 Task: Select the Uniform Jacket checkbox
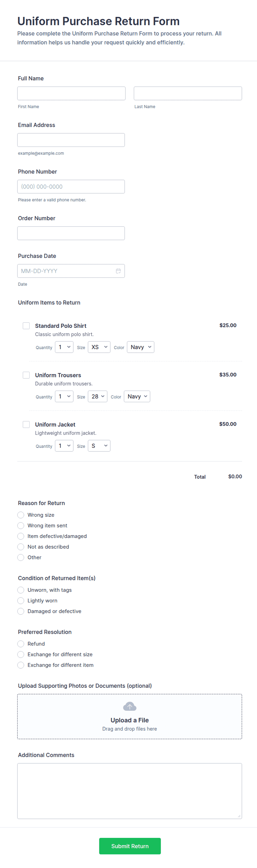tap(26, 424)
